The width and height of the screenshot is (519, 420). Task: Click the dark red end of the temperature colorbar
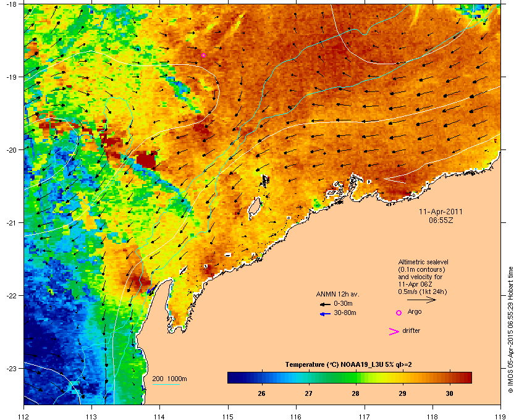pos(467,377)
